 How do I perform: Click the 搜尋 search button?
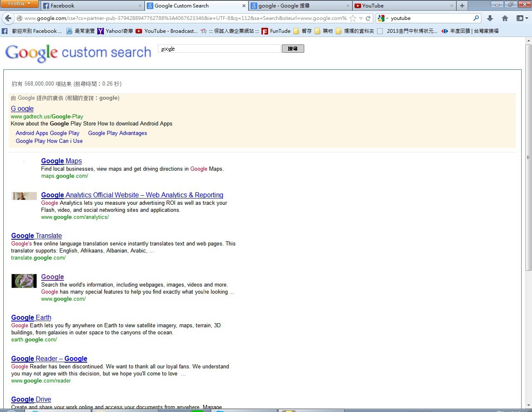click(293, 49)
